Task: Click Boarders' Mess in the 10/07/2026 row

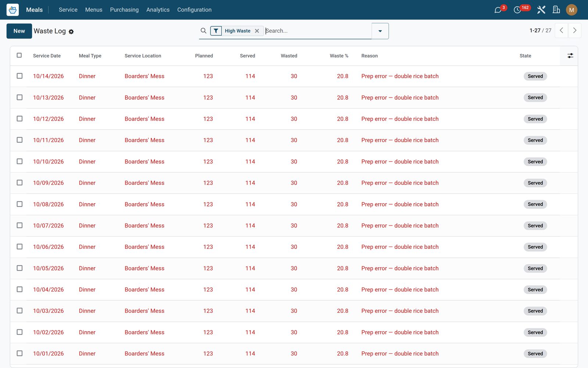Action: 144,226
